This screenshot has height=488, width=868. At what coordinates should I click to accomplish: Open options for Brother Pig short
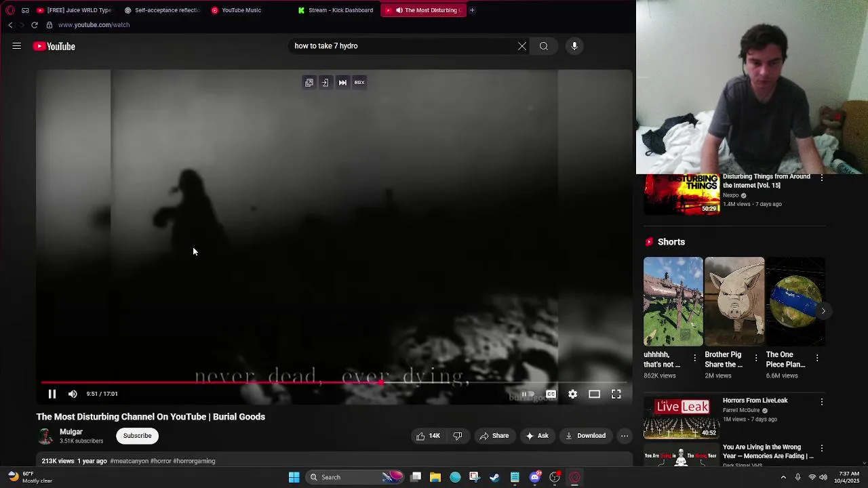pos(756,358)
